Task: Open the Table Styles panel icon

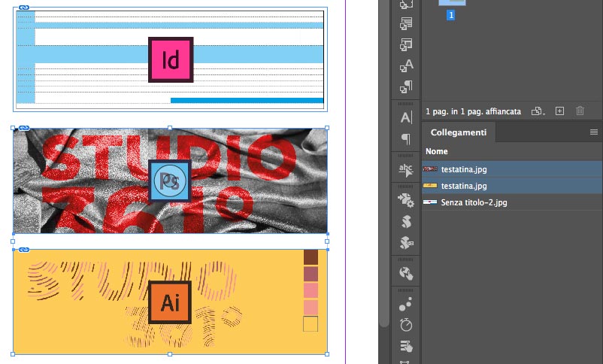Action: [x=406, y=24]
